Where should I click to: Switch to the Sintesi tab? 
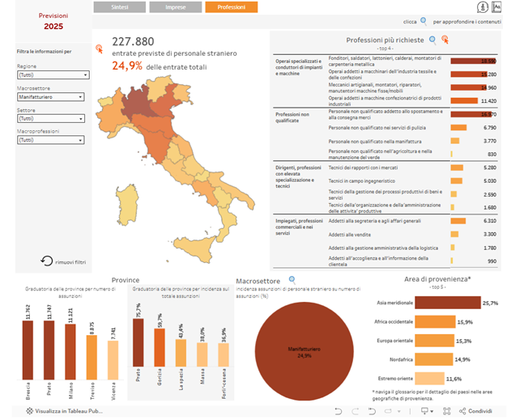coord(119,7)
